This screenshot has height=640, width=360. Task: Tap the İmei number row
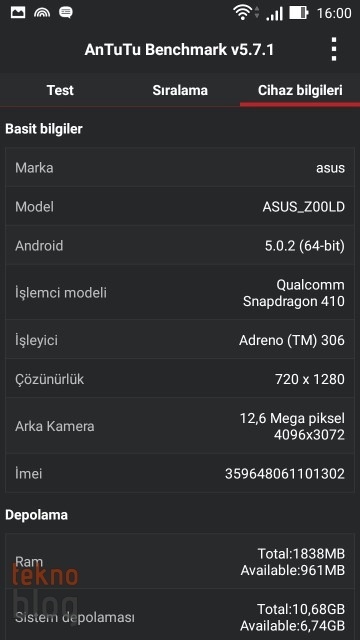coord(180,473)
